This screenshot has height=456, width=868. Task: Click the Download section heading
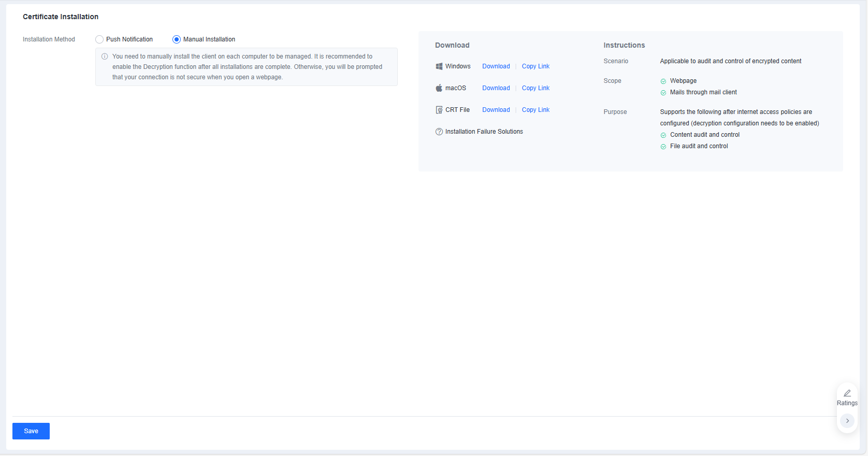[x=452, y=45]
